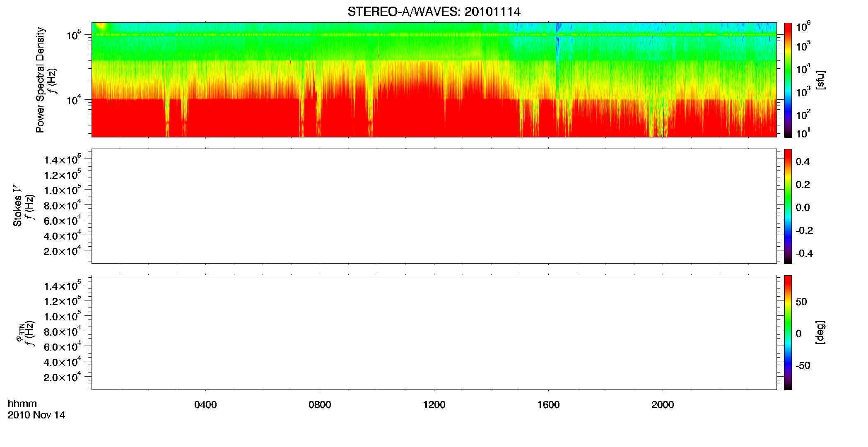Click the Stokes V colorbar
868x447 pixels.
(x=788, y=206)
